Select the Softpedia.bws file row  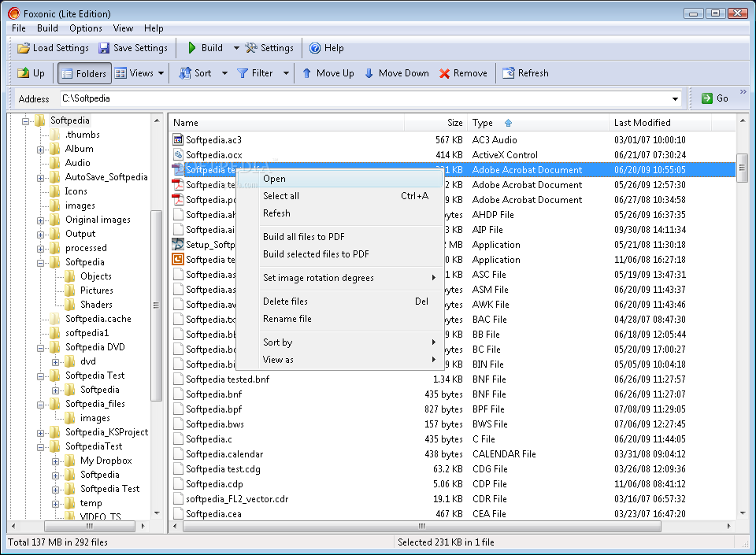pyautogui.click(x=452, y=424)
